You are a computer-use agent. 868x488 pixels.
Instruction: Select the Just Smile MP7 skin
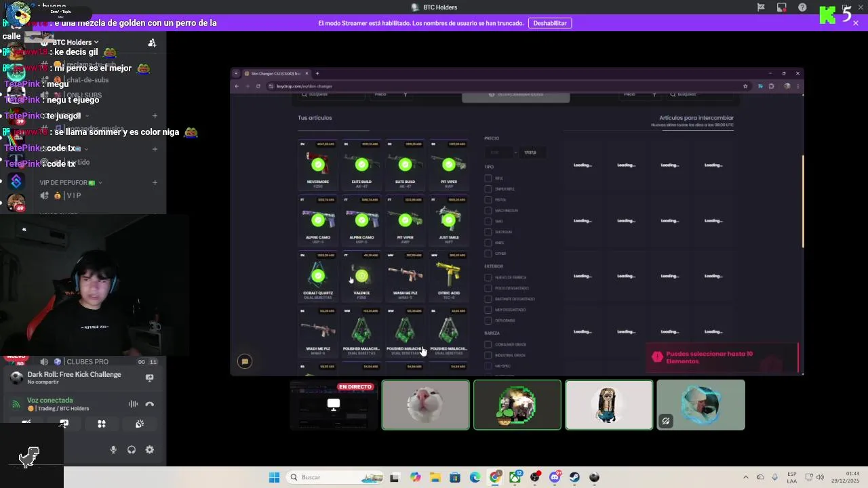tap(449, 221)
